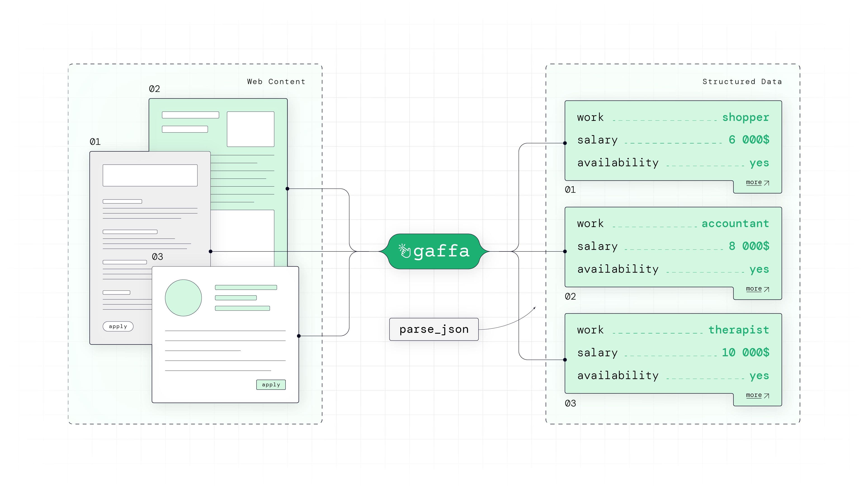Click the parse_json label box
The height and width of the screenshot is (488, 868).
(x=434, y=329)
